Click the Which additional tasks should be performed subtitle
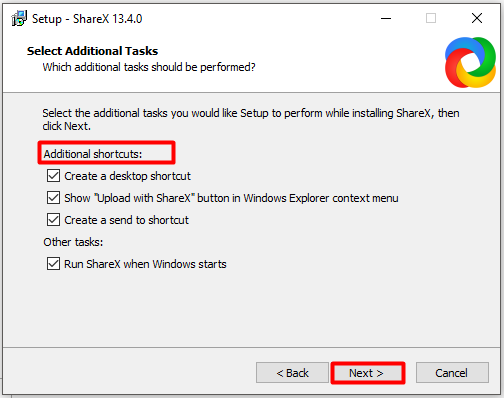This screenshot has height=398, width=504. (x=149, y=67)
